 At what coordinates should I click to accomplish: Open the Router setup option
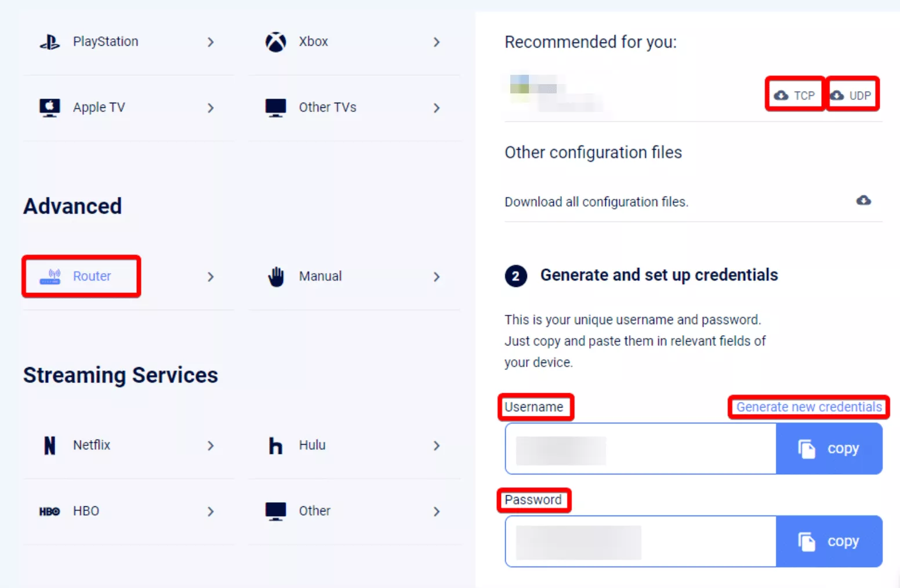[92, 277]
